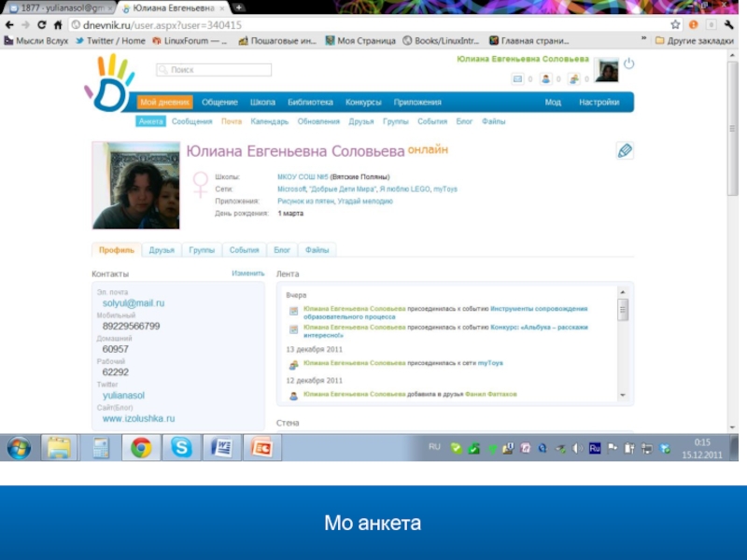The width and height of the screenshot is (747, 560).
Task: Click the friend requests icon in header
Action: pyautogui.click(x=545, y=79)
